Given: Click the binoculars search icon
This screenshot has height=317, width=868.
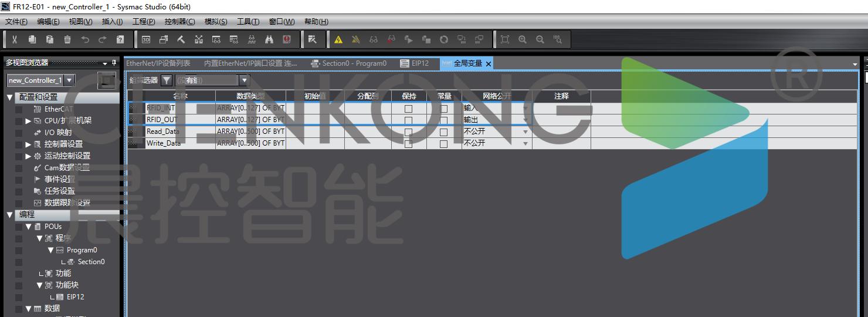Looking at the screenshot, I should (x=269, y=39).
